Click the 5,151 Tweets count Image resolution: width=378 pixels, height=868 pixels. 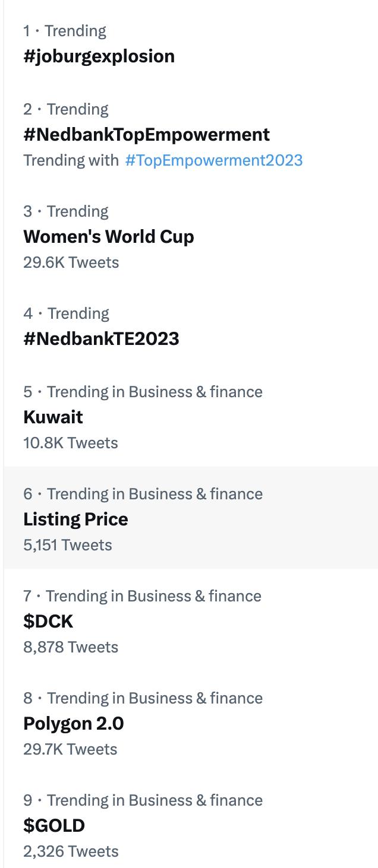pyautogui.click(x=67, y=545)
